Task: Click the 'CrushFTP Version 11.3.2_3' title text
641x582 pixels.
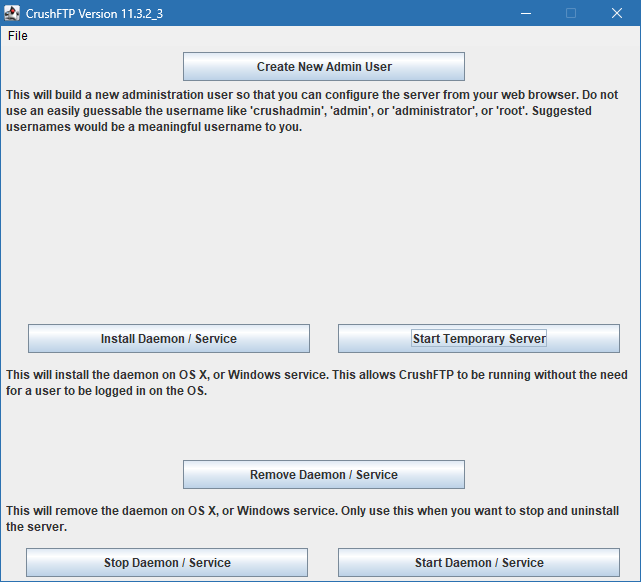Action: (x=94, y=14)
